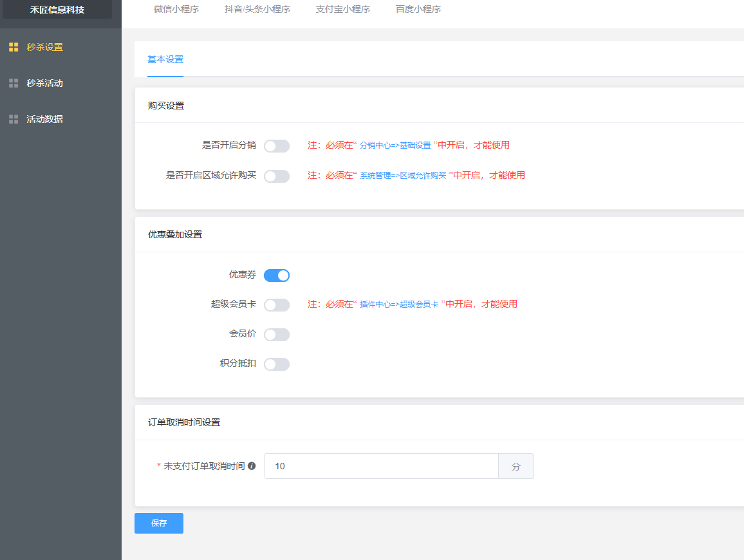The height and width of the screenshot is (560, 744).
Task: Turn off the 优惠券 switch
Action: point(277,275)
